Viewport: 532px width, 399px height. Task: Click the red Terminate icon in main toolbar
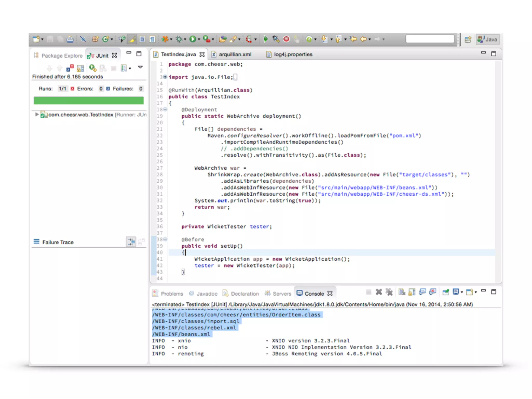tap(286, 39)
